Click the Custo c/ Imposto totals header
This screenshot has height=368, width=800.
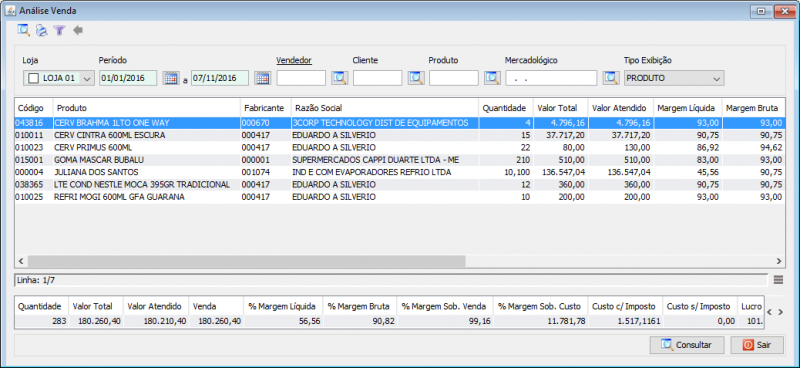tap(625, 307)
